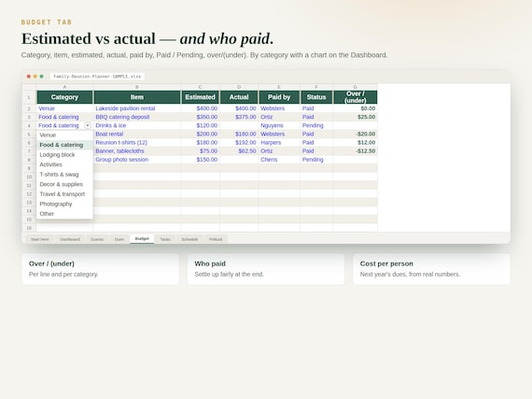The image size is (532, 399).
Task: Click the yellow minimize window dot
Action: click(35, 77)
